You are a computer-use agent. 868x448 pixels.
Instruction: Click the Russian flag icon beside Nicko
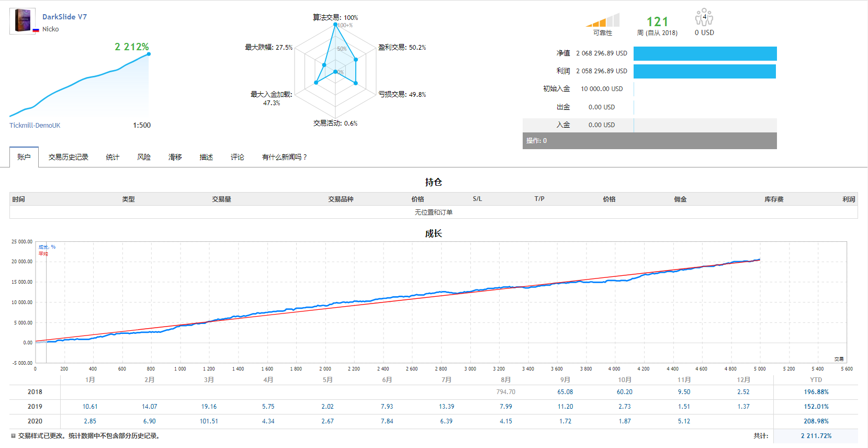[x=36, y=30]
